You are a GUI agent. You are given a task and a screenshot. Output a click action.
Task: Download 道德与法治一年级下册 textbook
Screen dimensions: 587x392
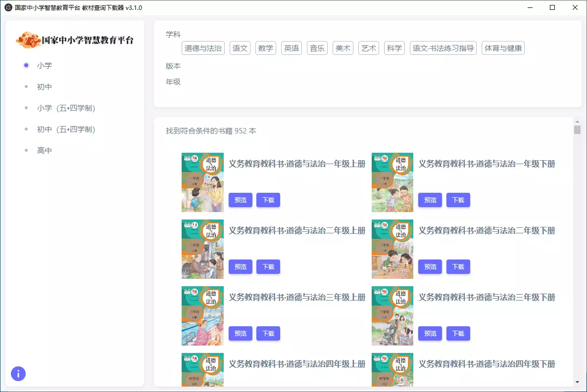click(458, 200)
